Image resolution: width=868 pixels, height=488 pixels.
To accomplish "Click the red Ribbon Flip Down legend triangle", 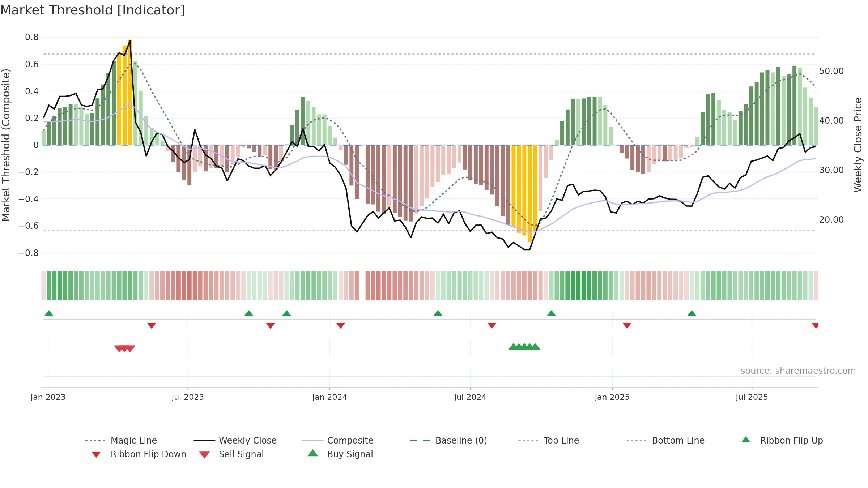I will click(x=96, y=455).
